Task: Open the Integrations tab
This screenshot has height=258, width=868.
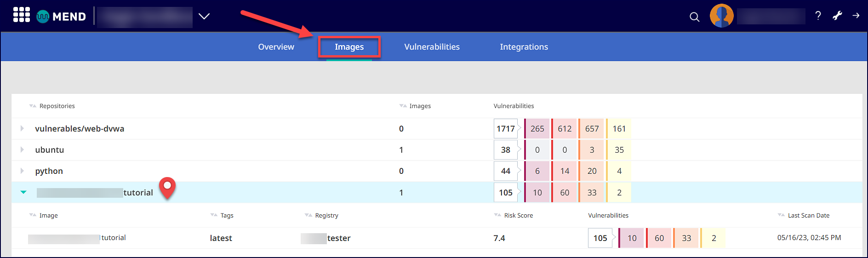Action: coord(524,47)
